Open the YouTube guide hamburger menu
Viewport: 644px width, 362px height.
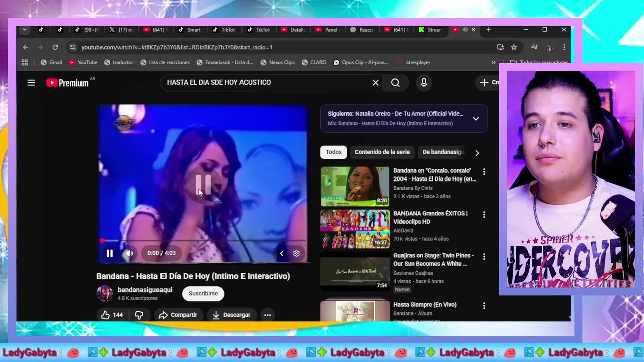[31, 83]
